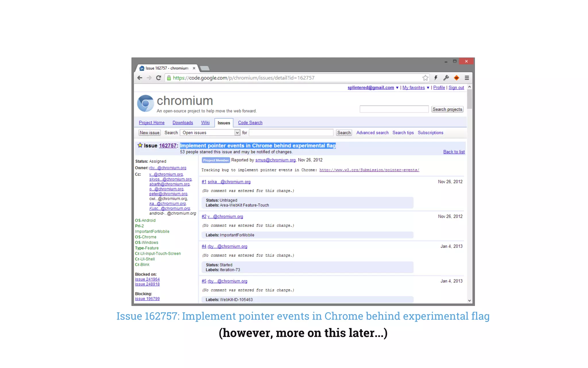The height and width of the screenshot is (368, 588).
Task: Open blocked-on issue 248918 link
Action: (x=147, y=284)
